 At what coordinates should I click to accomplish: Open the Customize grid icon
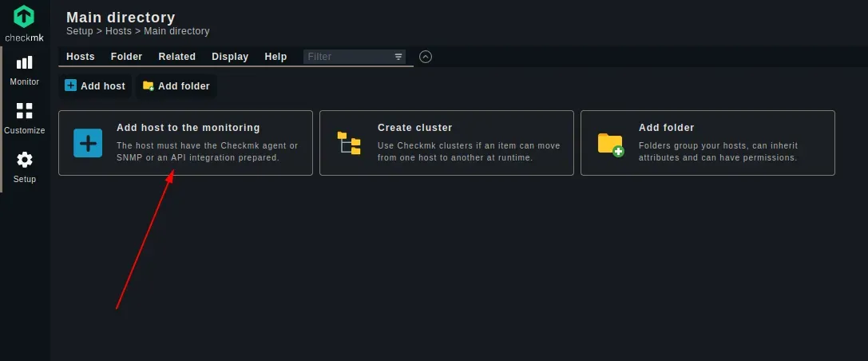click(x=25, y=111)
